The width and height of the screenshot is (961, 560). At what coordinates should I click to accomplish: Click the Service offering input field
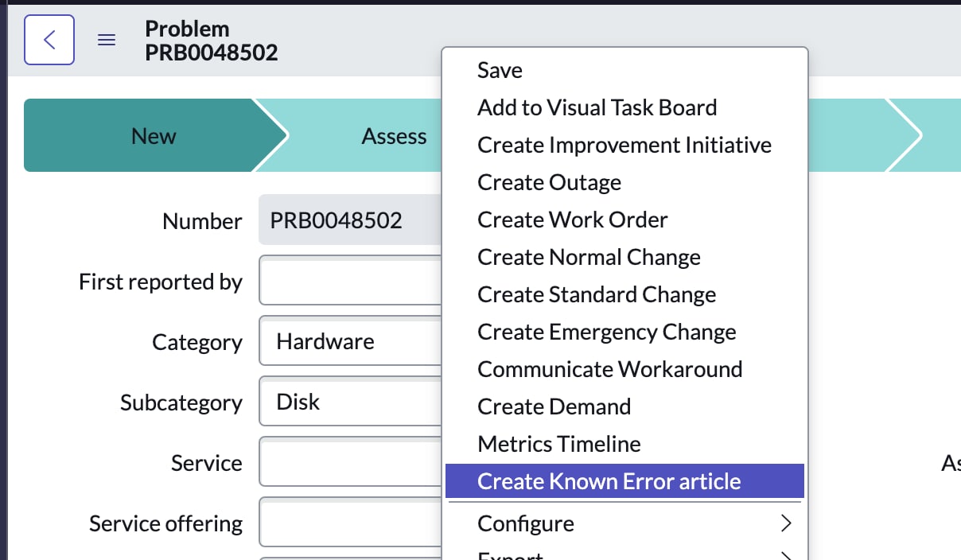[350, 523]
